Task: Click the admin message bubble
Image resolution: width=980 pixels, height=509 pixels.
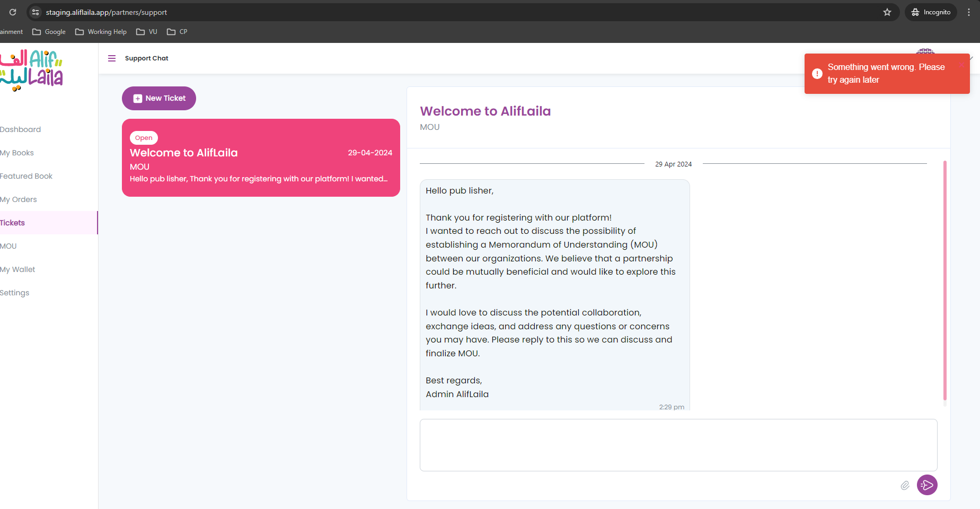Action: 555,295
